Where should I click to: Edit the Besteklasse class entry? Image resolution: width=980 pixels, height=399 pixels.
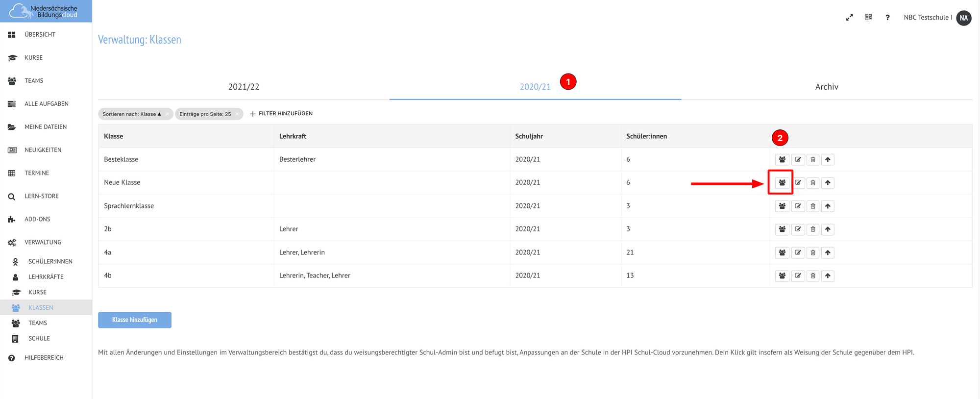[x=798, y=160]
